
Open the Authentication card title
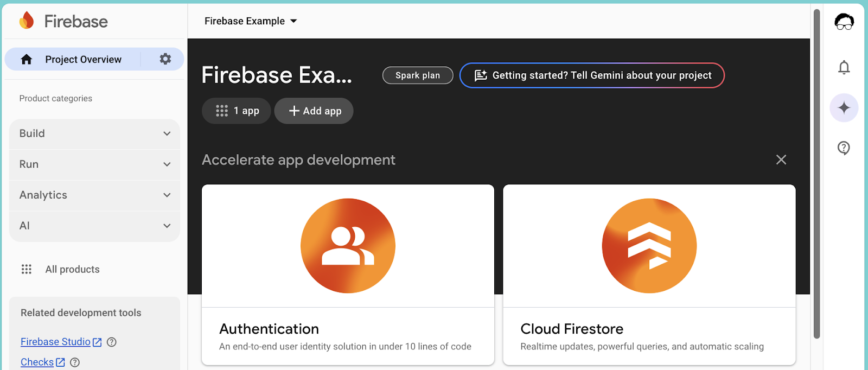click(x=269, y=329)
